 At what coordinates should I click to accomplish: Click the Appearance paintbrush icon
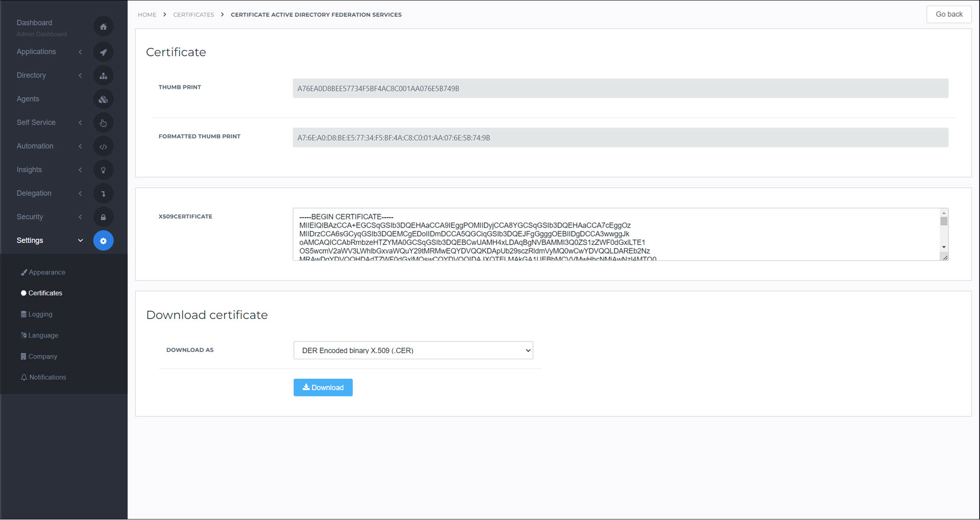(23, 273)
